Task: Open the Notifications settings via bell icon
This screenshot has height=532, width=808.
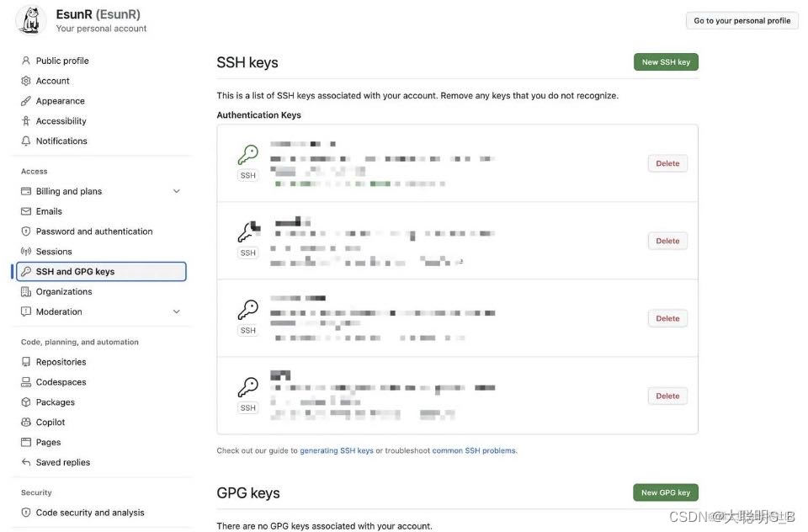Action: click(x=25, y=141)
